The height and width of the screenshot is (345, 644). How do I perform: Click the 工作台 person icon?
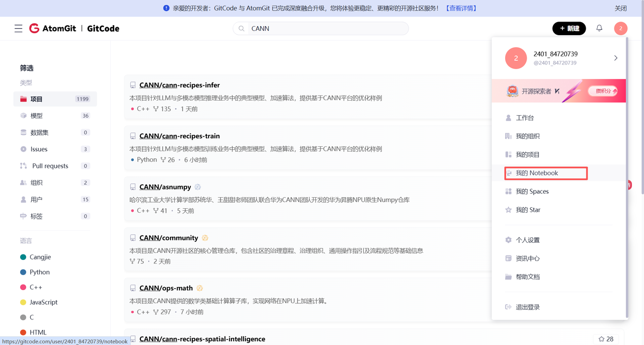(x=508, y=118)
